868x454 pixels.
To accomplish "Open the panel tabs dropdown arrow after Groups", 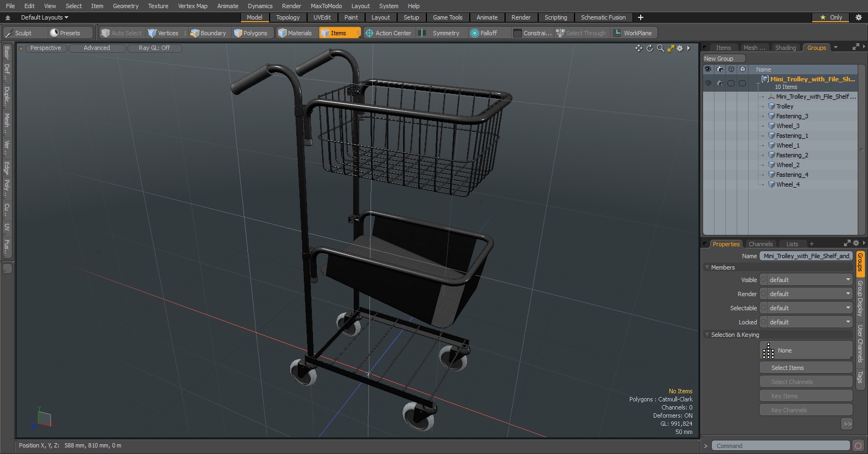I will (835, 48).
